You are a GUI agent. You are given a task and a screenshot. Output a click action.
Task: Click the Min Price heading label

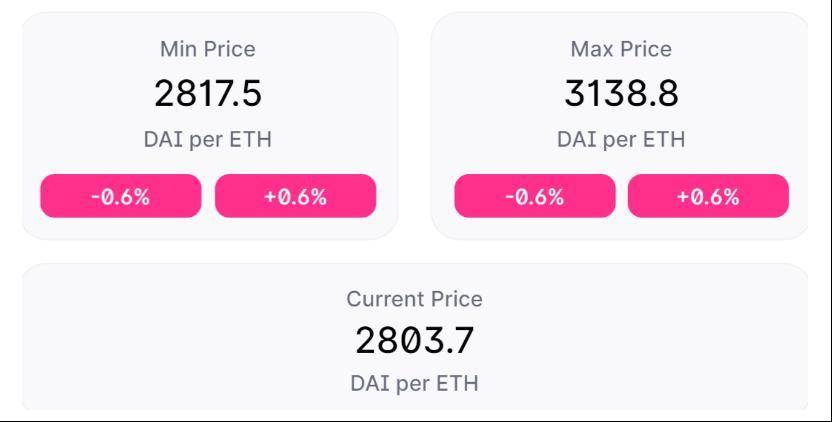coord(207,49)
